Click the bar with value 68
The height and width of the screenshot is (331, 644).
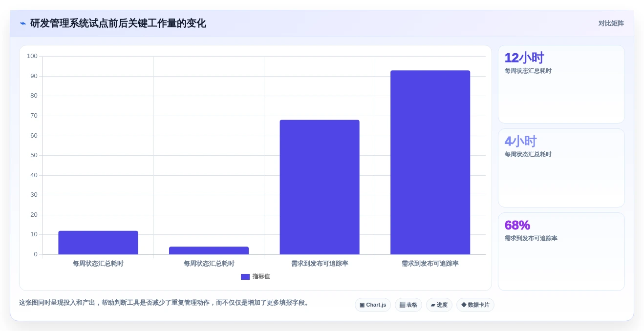pos(320,187)
